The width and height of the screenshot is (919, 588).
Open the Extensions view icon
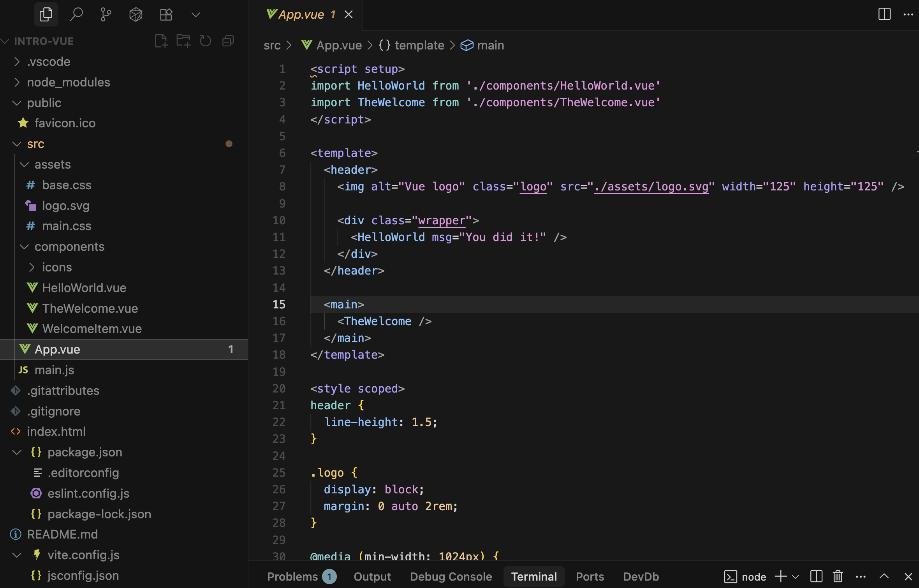[x=166, y=15]
